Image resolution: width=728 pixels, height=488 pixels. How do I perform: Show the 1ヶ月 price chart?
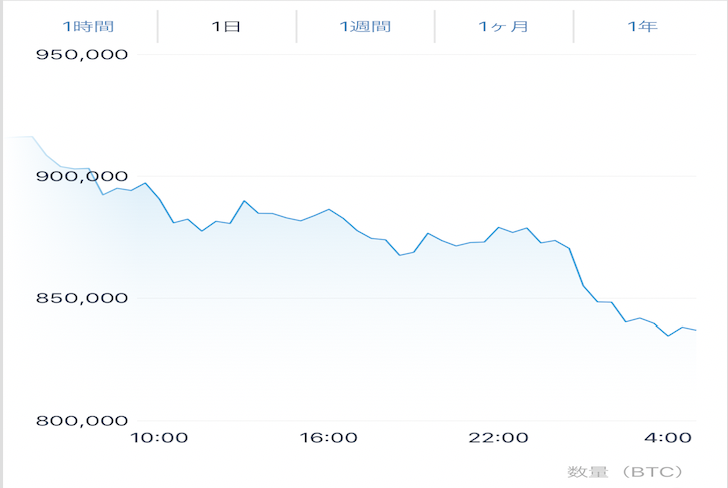click(x=504, y=26)
